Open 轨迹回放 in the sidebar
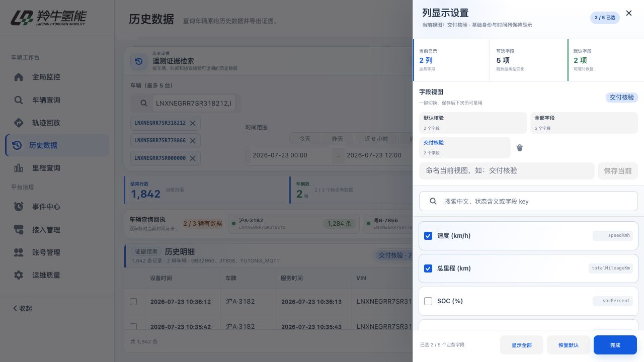 pyautogui.click(x=57, y=123)
